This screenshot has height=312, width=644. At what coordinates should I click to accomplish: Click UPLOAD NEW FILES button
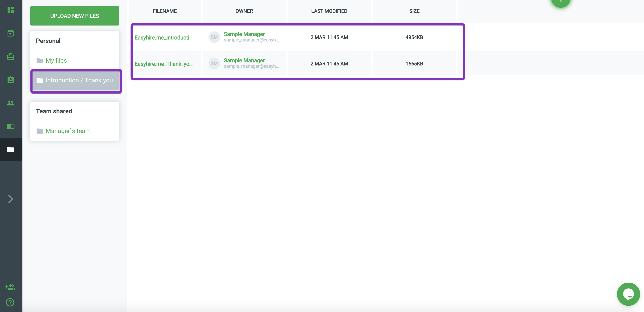[74, 16]
